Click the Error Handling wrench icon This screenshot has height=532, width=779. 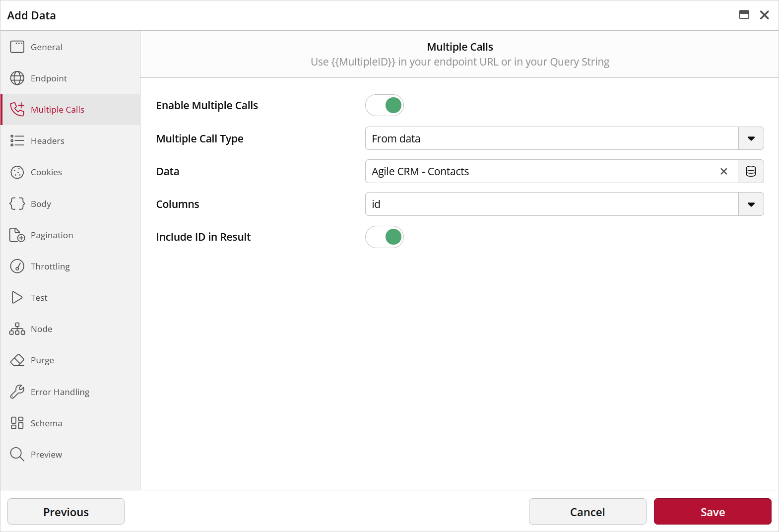click(x=17, y=392)
